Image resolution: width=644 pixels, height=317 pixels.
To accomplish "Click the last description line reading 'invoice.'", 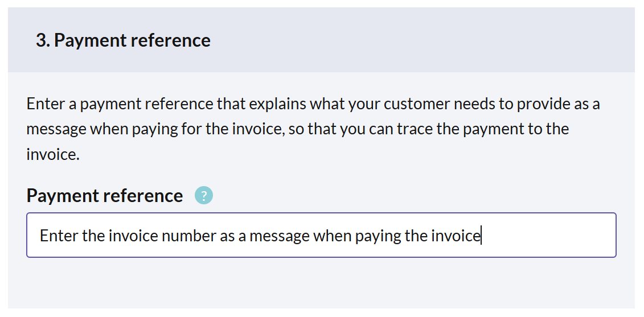I will tap(52, 154).
